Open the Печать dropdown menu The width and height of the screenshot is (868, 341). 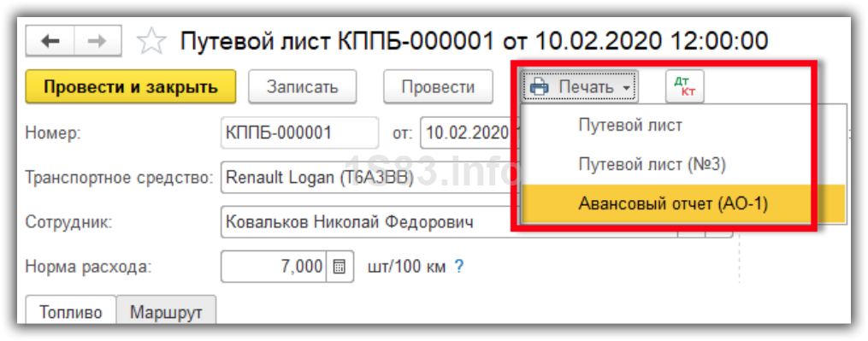[580, 87]
